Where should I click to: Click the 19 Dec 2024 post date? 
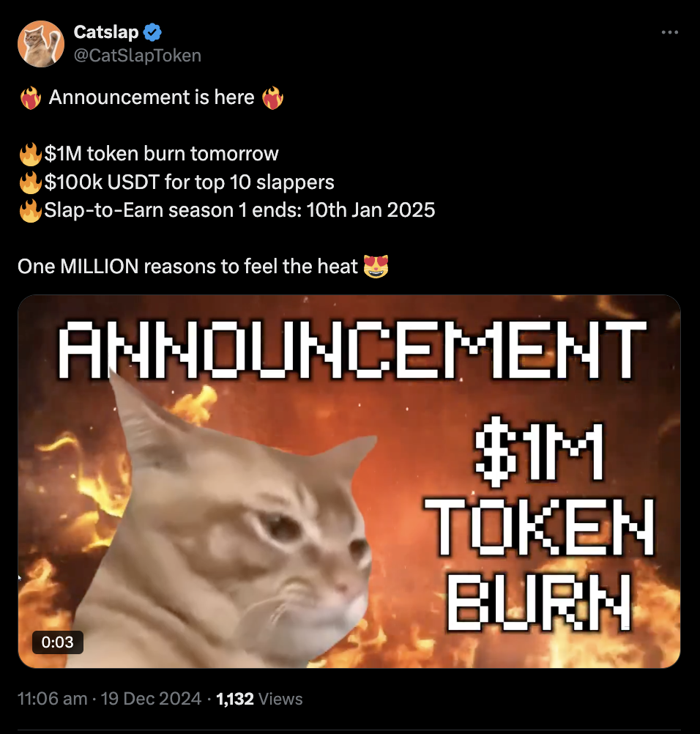click(x=151, y=698)
